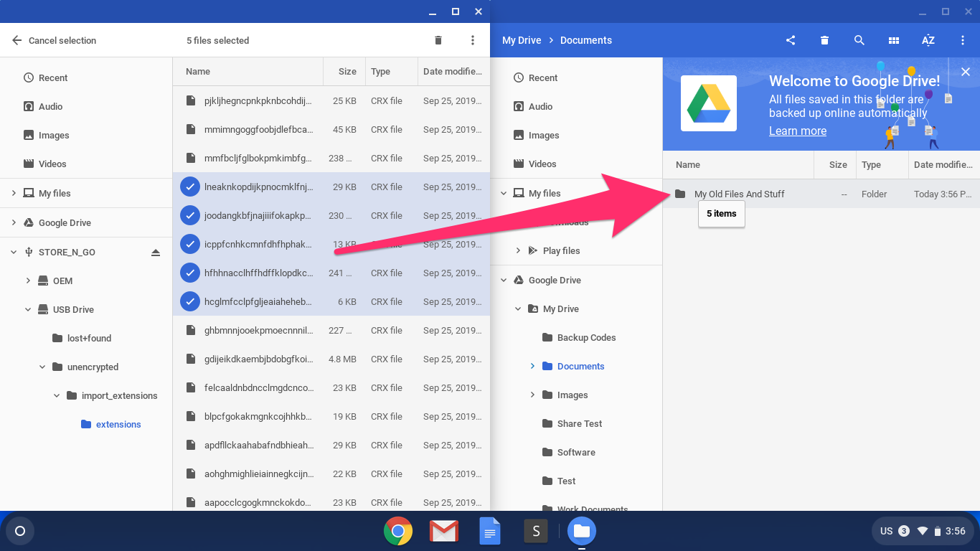Expand Play files in Drive window sidebar
This screenshot has width=980, height=551.
tap(518, 250)
